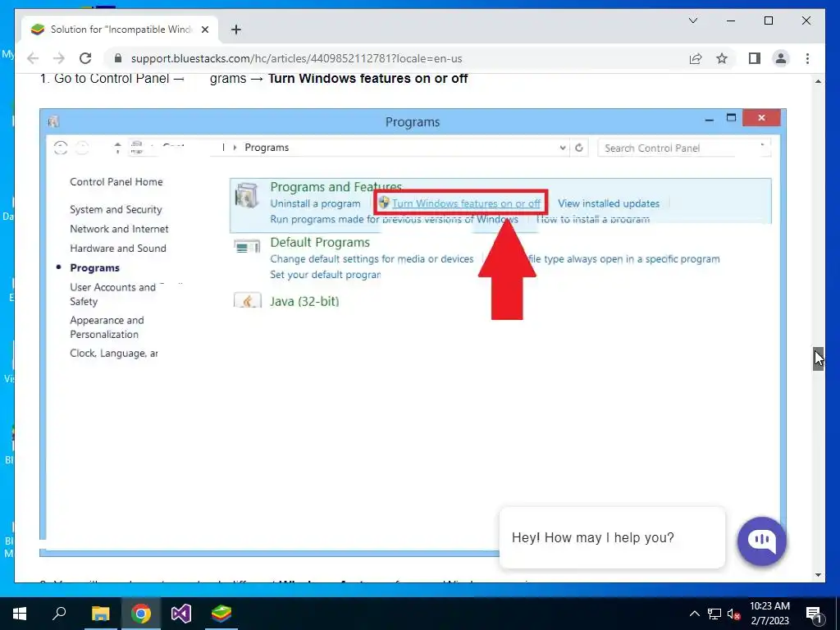Open Windows taskbar search

tap(59, 614)
